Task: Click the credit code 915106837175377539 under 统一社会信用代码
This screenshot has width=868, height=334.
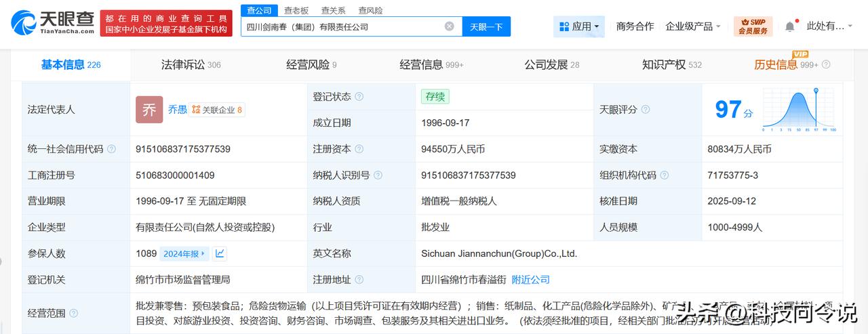Action: (x=183, y=149)
